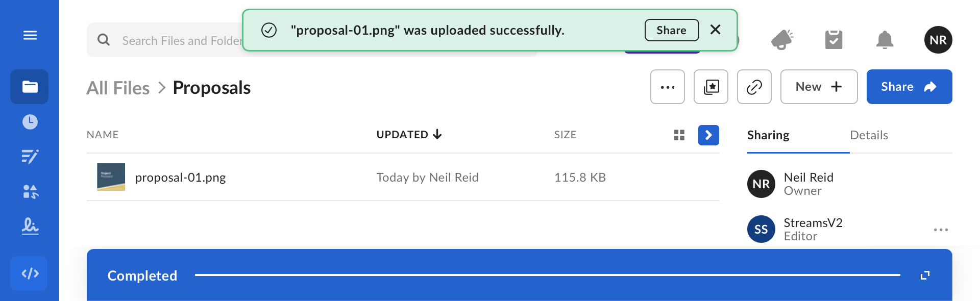Image resolution: width=980 pixels, height=301 pixels.
Task: Open the Sign signature icon in sidebar
Action: (30, 225)
